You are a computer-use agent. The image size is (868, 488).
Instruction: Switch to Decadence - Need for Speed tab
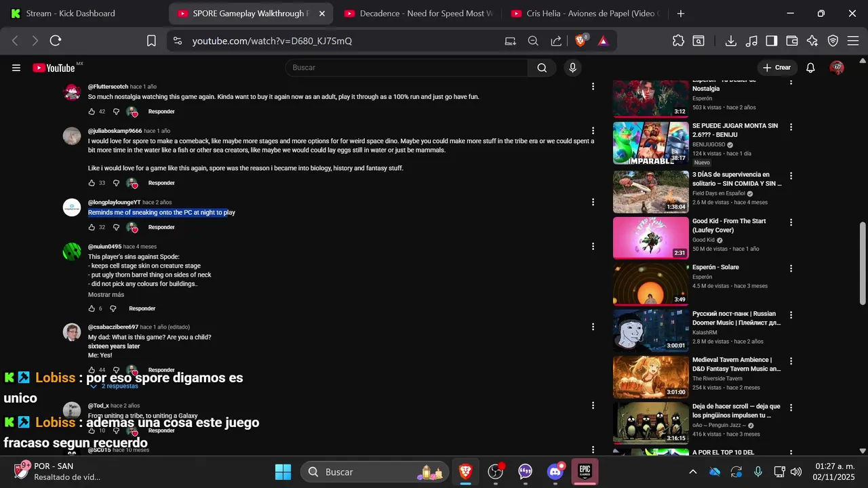click(419, 14)
